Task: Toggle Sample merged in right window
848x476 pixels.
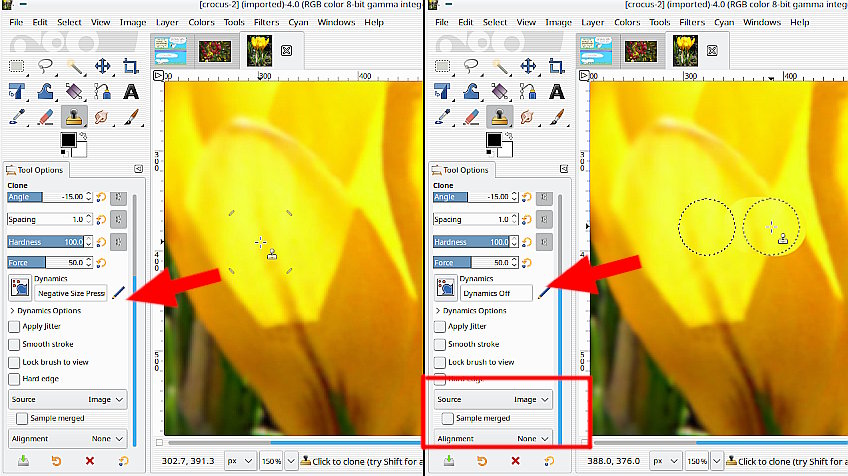Action: [x=447, y=419]
